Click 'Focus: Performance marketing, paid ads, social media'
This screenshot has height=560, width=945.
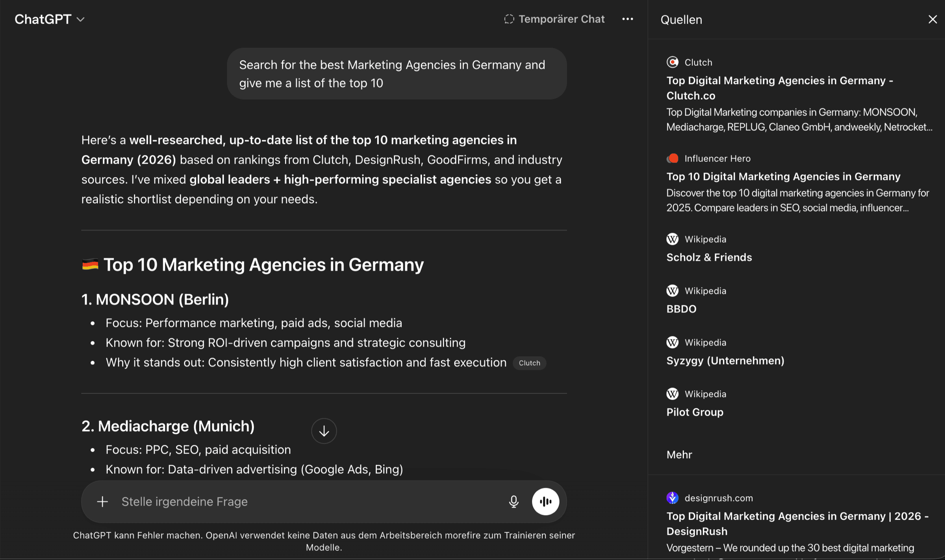point(254,323)
